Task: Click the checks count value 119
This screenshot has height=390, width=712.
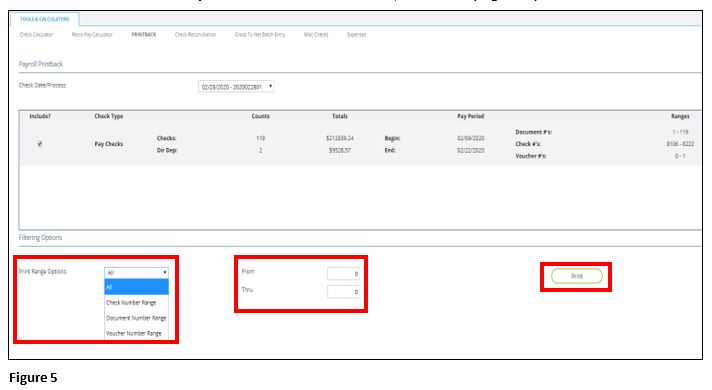Action: 261,138
